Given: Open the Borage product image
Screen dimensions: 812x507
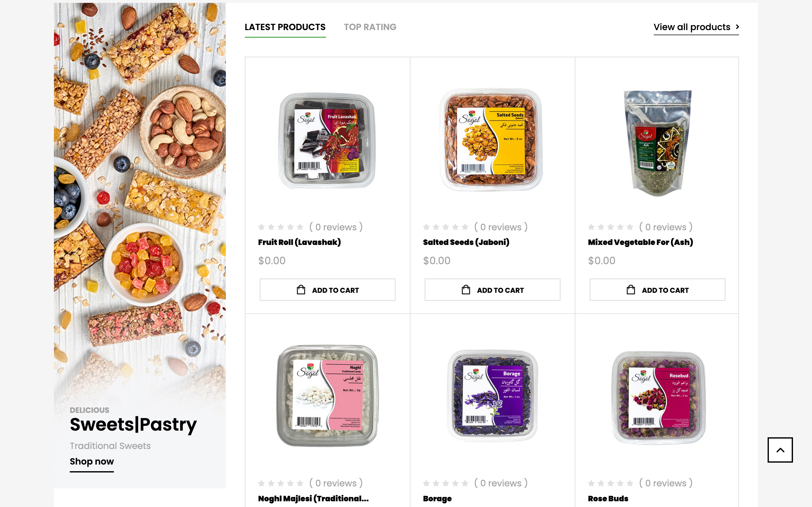Looking at the screenshot, I should click(492, 396).
